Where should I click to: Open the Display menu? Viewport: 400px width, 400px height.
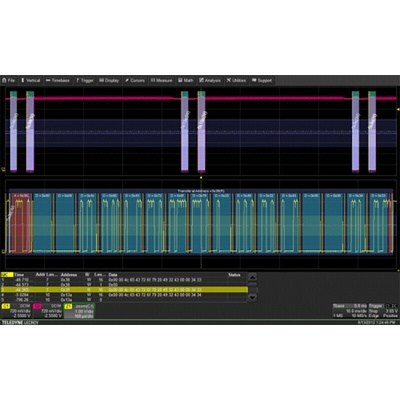pos(109,80)
